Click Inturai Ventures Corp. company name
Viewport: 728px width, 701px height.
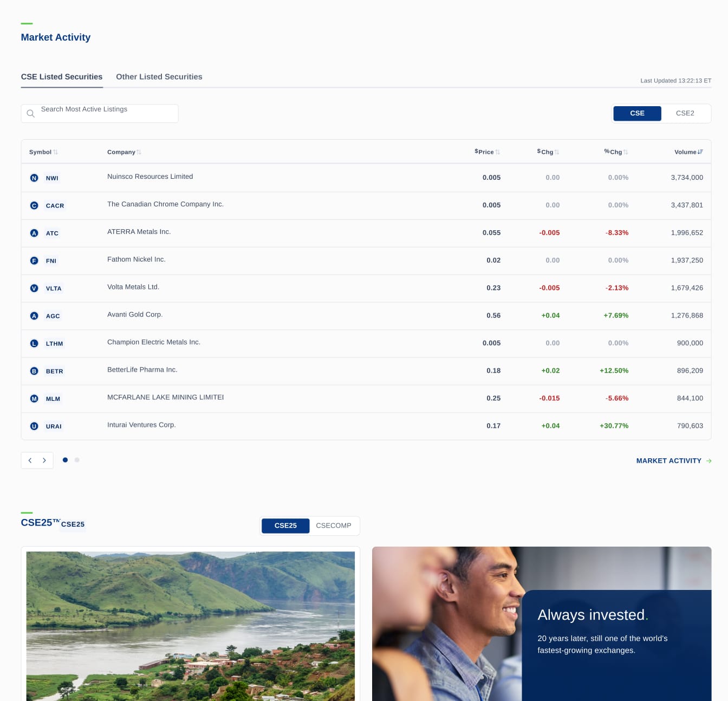(x=141, y=425)
